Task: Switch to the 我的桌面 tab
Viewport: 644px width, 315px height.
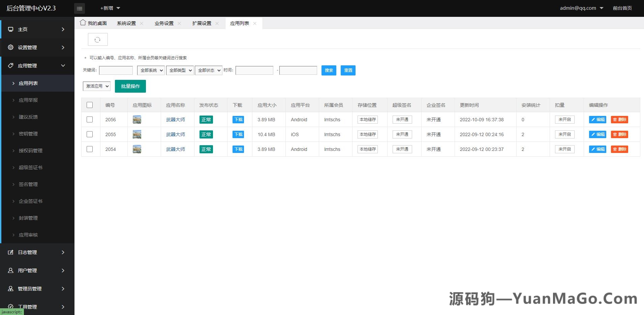Action: point(97,23)
